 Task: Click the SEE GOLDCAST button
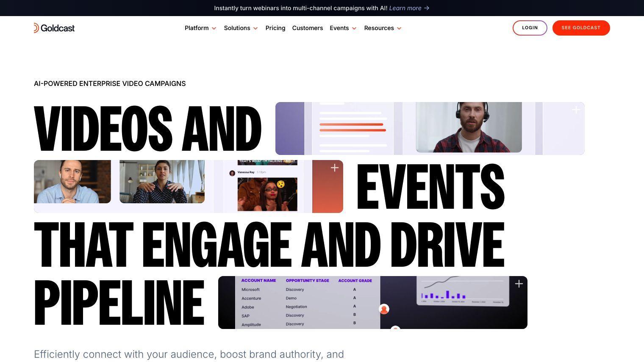coord(581,28)
